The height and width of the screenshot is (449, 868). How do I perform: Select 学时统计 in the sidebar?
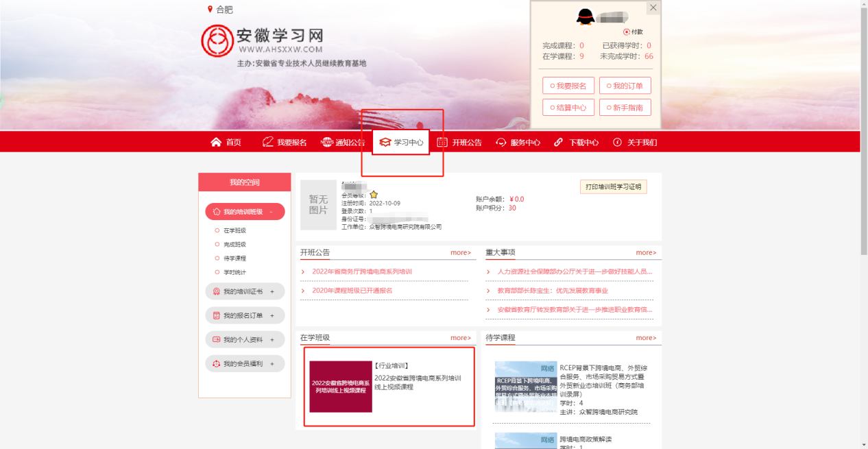[234, 272]
